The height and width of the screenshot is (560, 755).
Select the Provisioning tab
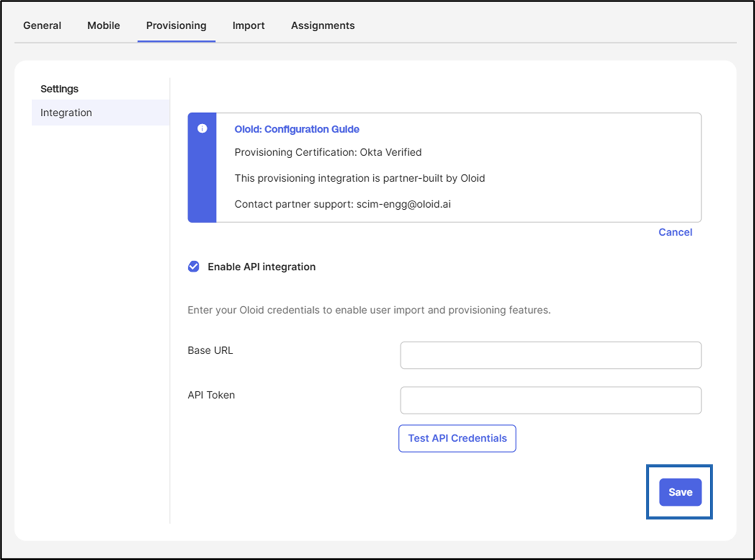coord(176,25)
